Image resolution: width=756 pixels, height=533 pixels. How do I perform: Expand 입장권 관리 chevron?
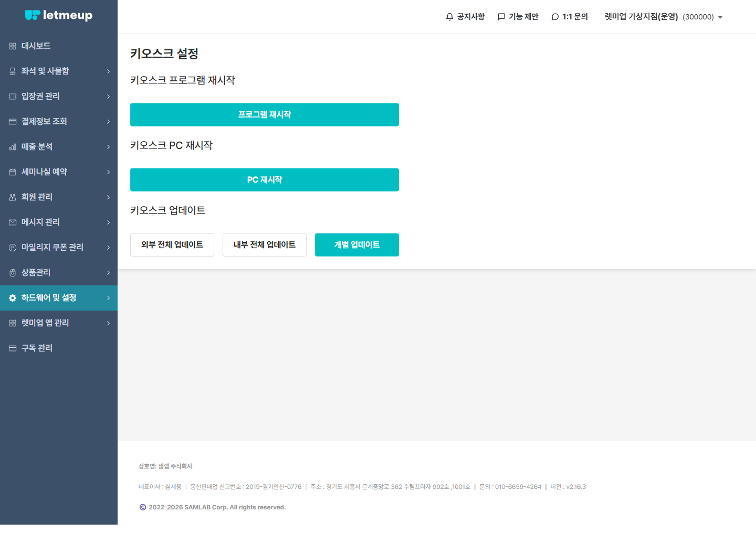click(x=109, y=97)
